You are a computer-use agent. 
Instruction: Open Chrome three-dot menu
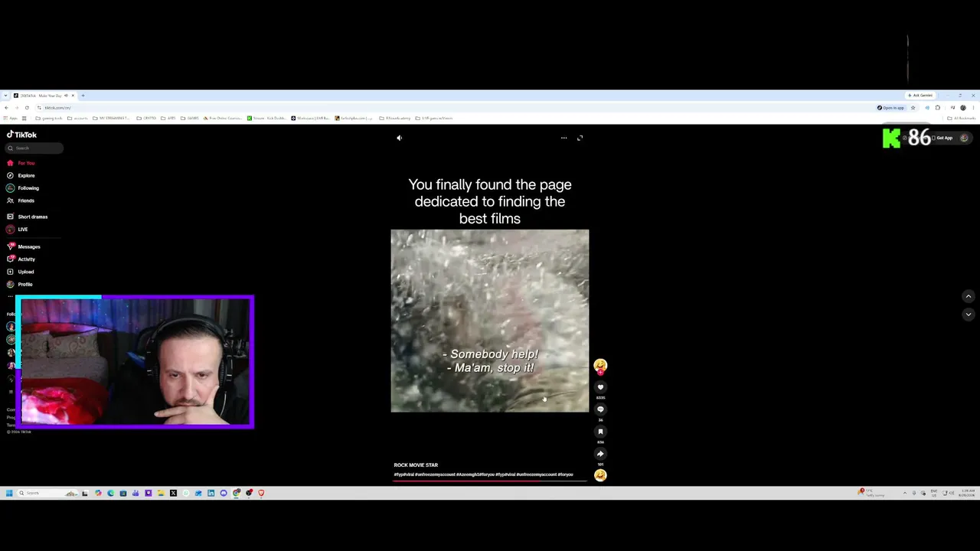click(973, 108)
